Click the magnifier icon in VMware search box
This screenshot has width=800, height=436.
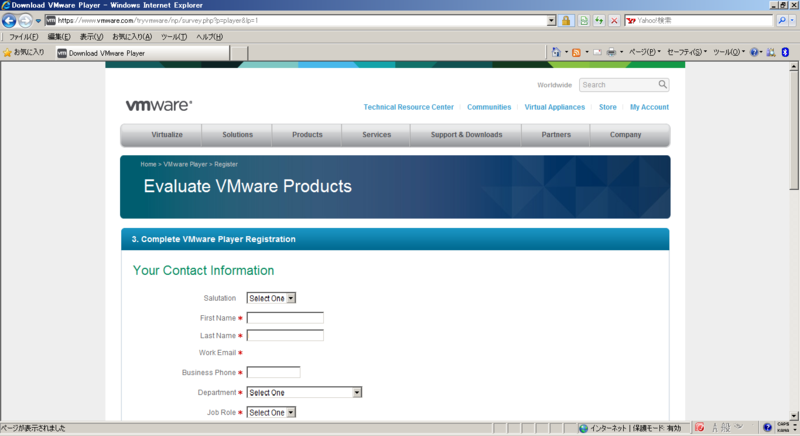tap(662, 84)
